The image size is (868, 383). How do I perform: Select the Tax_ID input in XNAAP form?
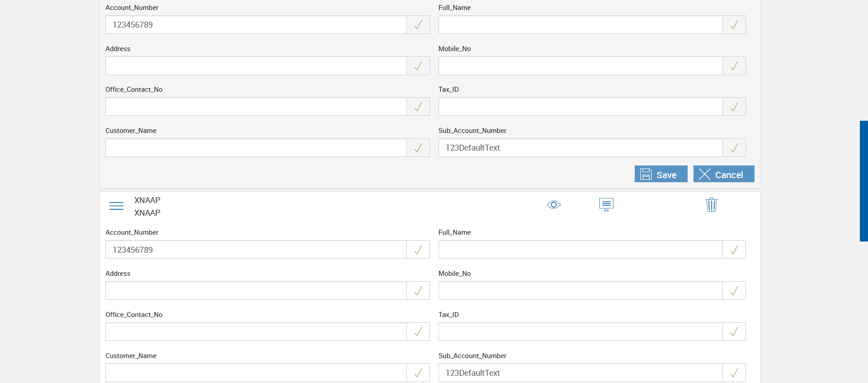coord(580,332)
